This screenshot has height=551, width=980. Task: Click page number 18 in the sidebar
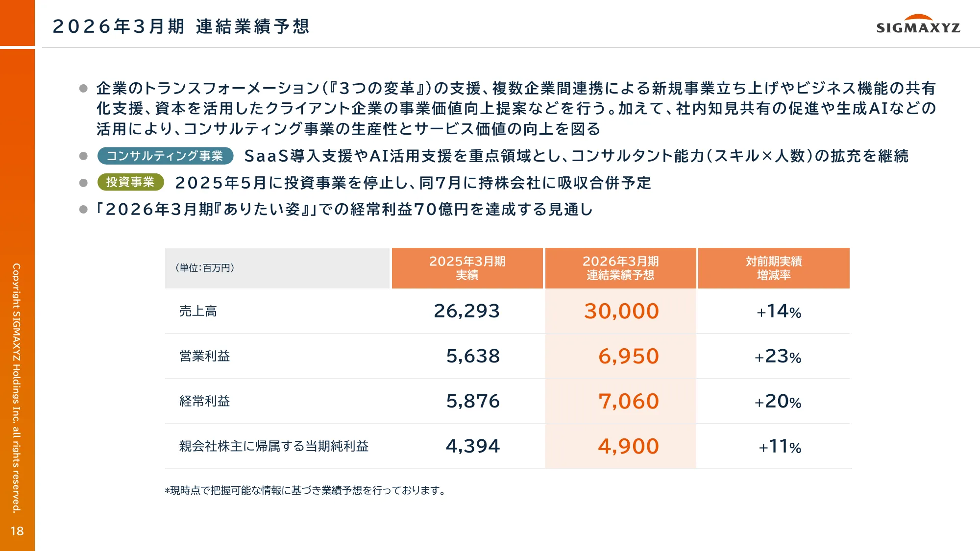17,531
